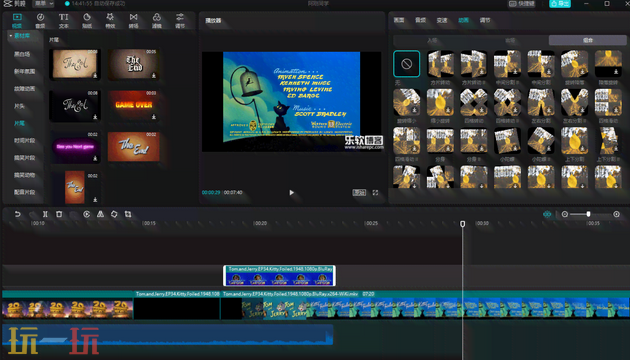Viewport: 630px width, 360px height.
Task: Switch to the 音频 audio tab in the properties panel
Action: (420, 20)
